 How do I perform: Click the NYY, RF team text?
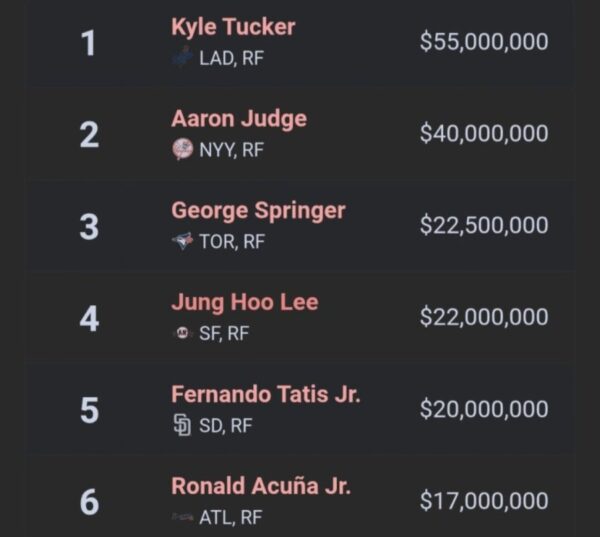click(232, 150)
